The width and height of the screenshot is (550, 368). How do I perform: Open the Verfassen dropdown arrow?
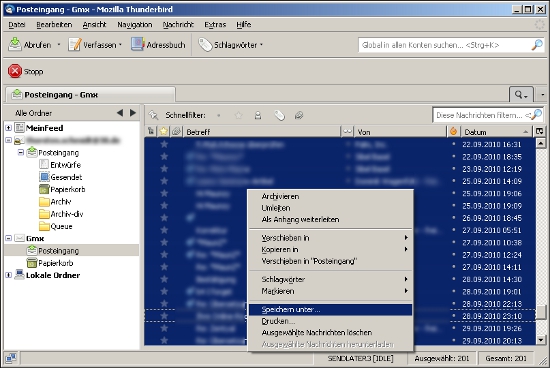[x=120, y=45]
